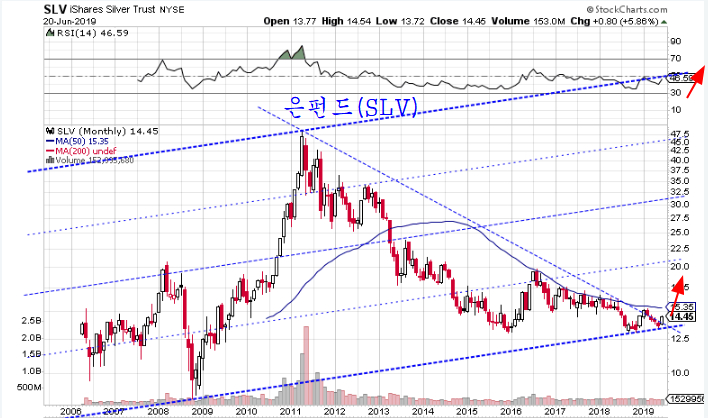The width and height of the screenshot is (708, 418).
Task: Click the 2.0B volume axis label
Action: tap(32, 338)
